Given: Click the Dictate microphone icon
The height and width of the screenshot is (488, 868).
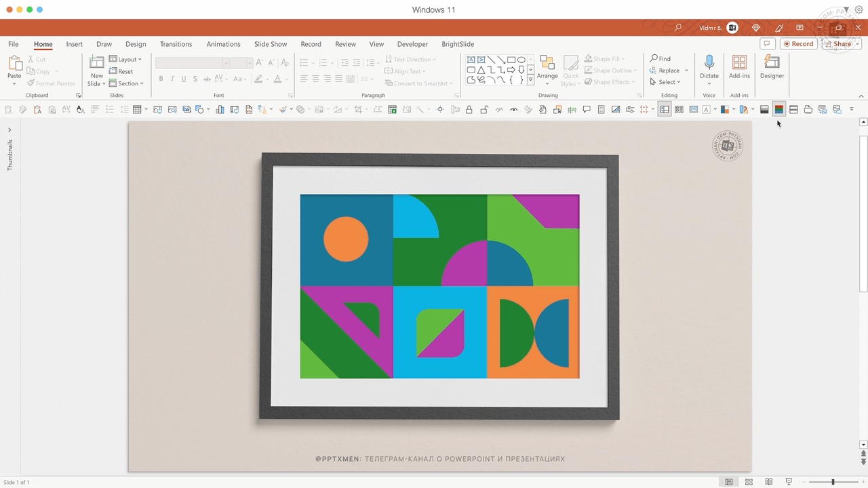Looking at the screenshot, I should pos(709,63).
